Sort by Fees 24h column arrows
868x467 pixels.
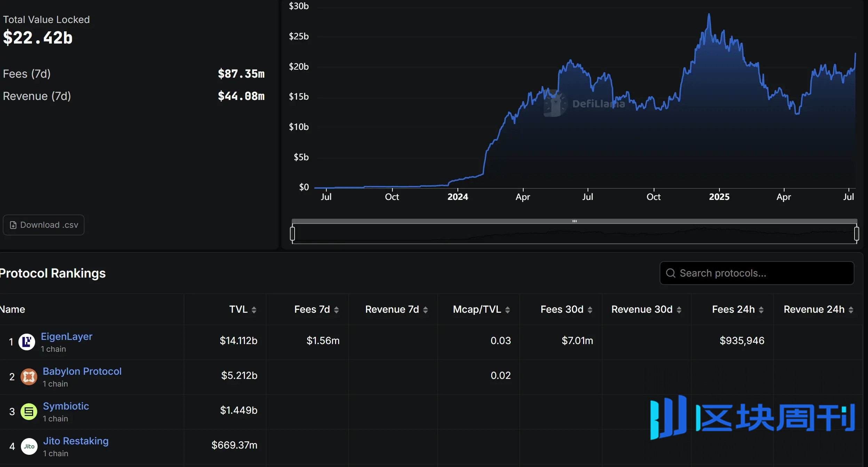tap(761, 310)
